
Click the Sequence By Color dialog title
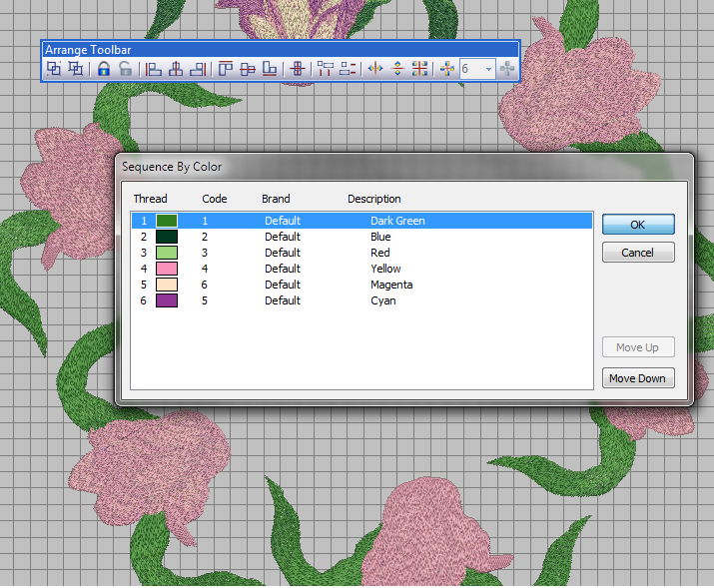[x=172, y=167]
